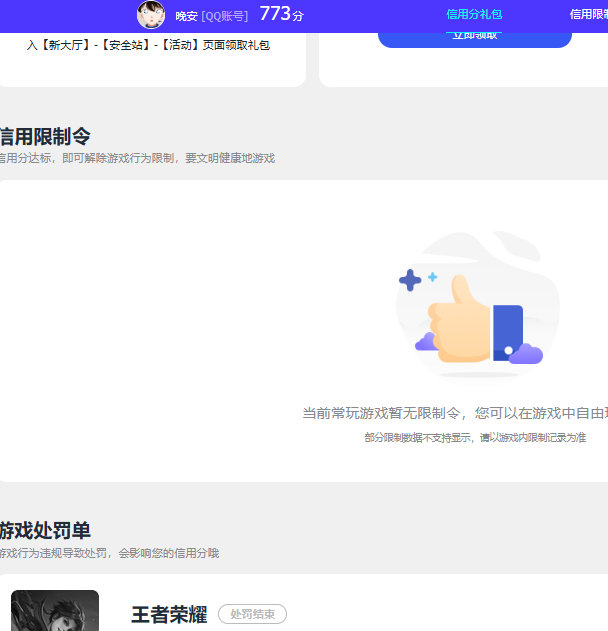The height and width of the screenshot is (631, 608).
Task: Click the 信用分达标 subtitle text
Action: 137,158
